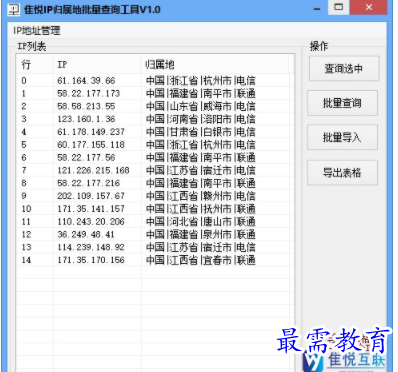
Task: Sort by the 行 column header
Action: click(x=35, y=64)
